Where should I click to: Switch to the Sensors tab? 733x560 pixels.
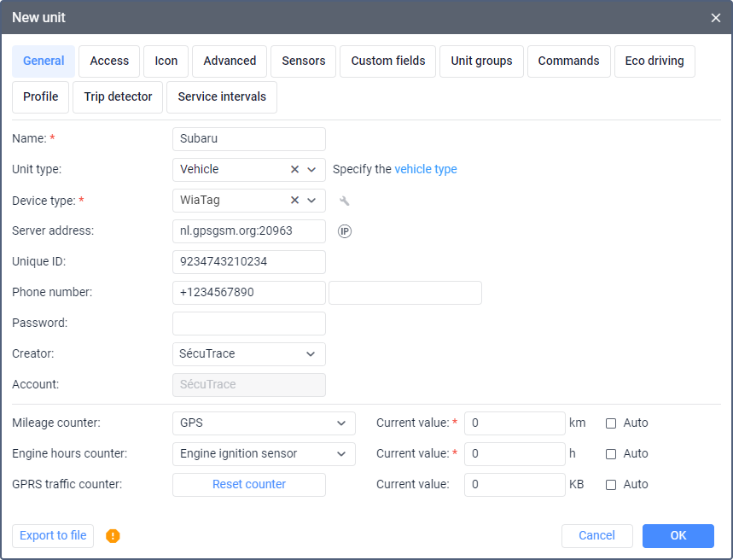[304, 61]
